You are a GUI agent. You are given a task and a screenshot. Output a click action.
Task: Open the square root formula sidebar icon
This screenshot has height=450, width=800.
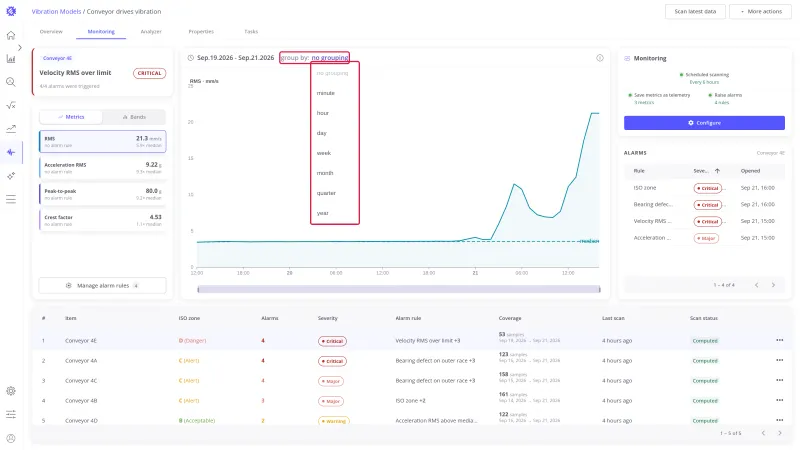(11, 105)
